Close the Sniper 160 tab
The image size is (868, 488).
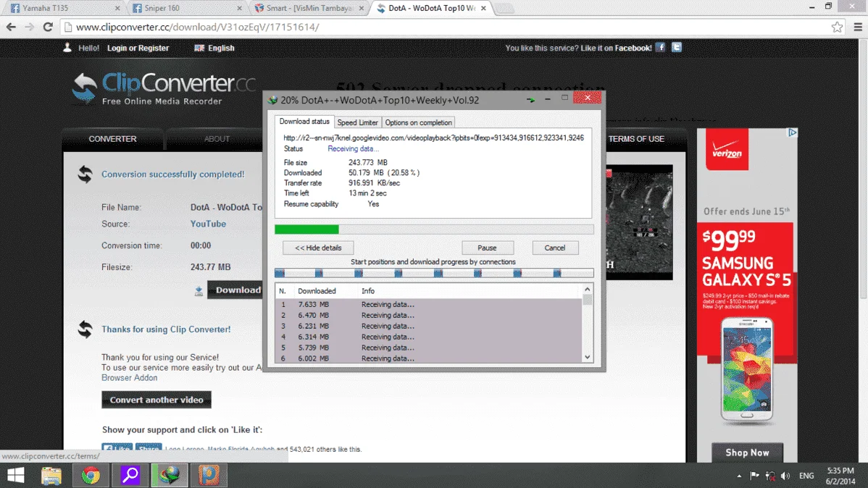pyautogui.click(x=239, y=8)
